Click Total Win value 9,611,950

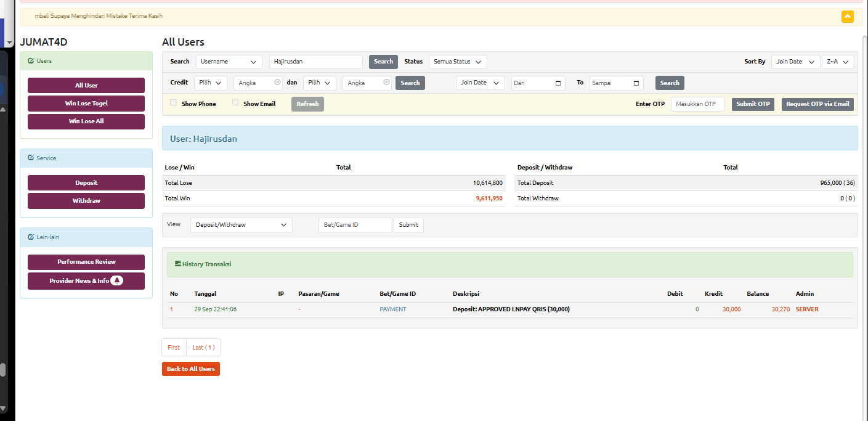[489, 198]
